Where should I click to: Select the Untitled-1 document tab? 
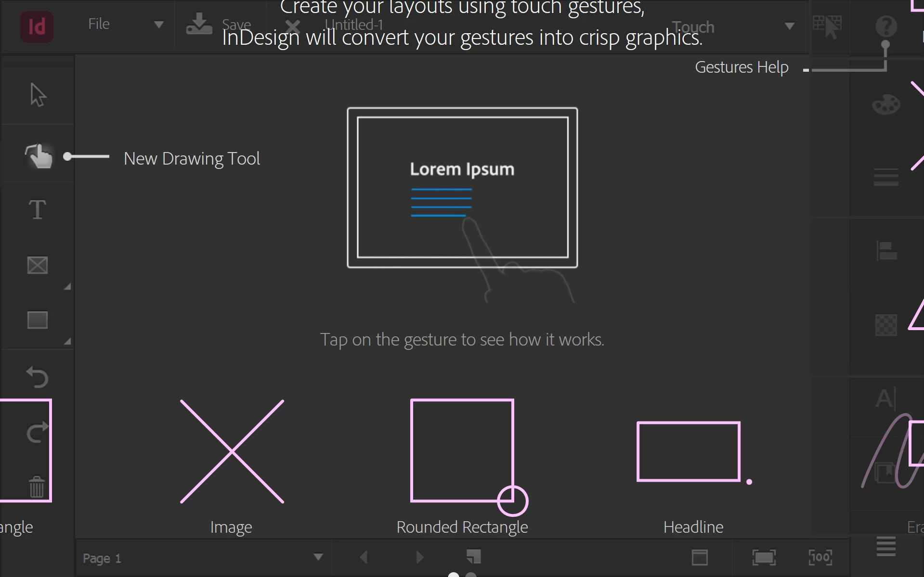354,25
